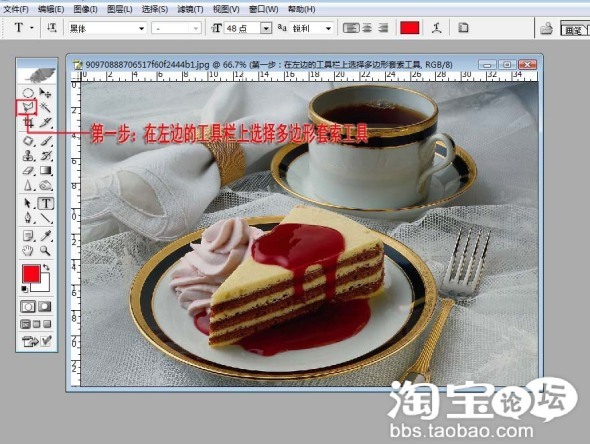The image size is (590, 444).
Task: Click the warp text icon
Action: click(437, 28)
